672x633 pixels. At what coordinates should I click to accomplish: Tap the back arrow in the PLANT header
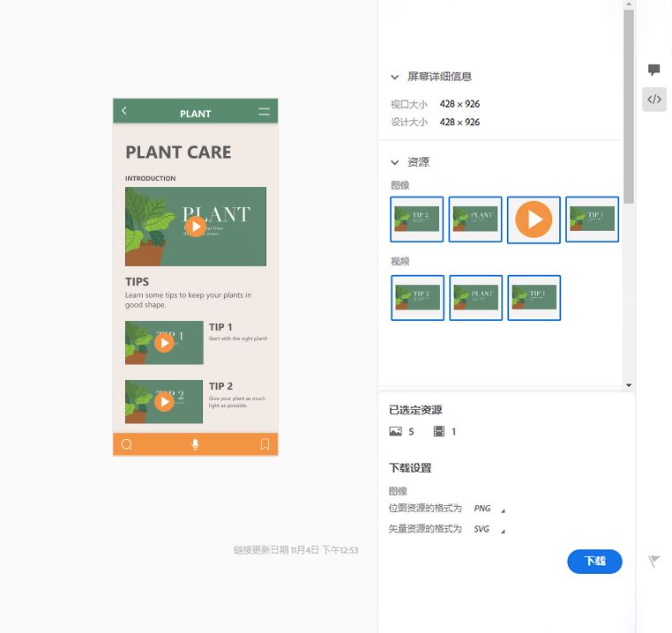click(x=123, y=110)
